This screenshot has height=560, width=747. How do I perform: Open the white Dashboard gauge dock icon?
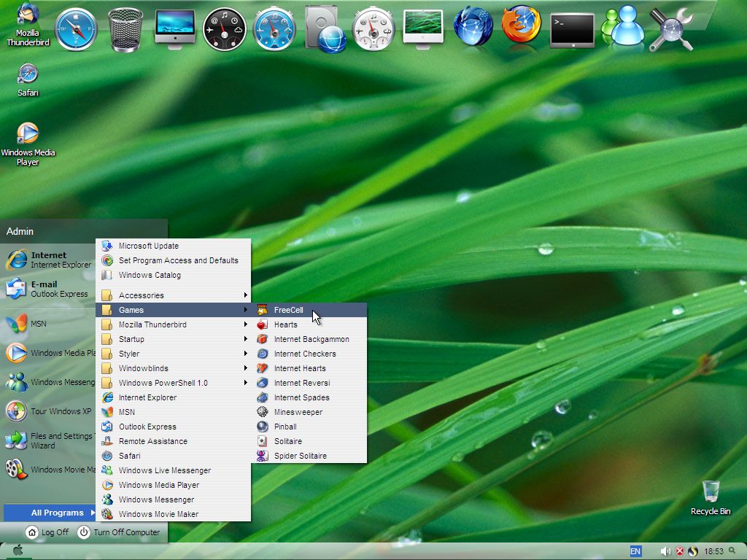(374, 29)
